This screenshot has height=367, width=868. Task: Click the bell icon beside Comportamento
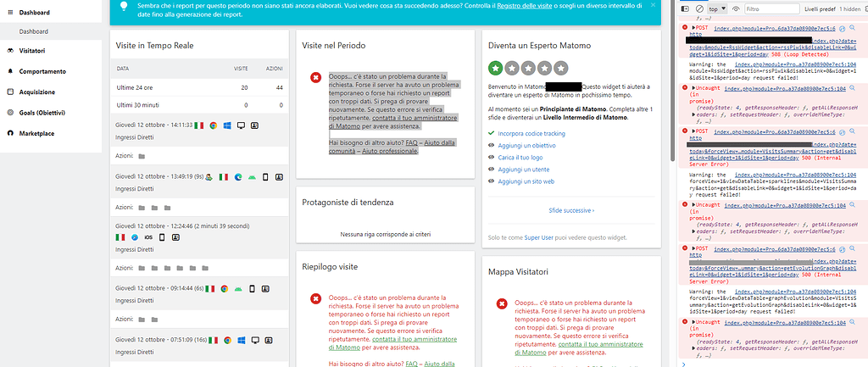pos(10,71)
